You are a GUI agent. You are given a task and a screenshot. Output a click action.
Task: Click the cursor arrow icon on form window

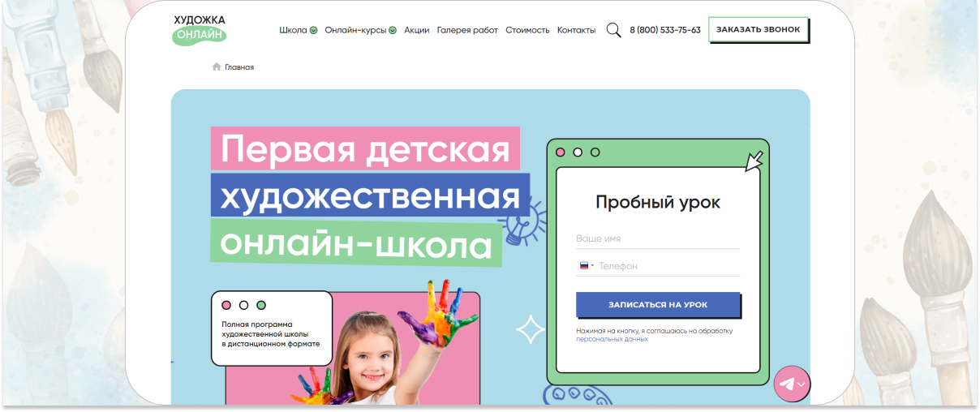pyautogui.click(x=754, y=161)
